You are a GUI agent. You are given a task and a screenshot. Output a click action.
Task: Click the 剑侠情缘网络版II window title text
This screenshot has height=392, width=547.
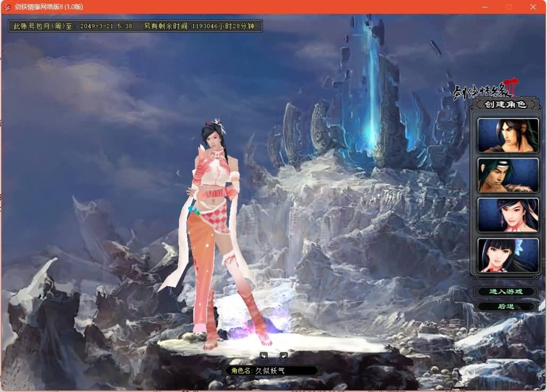tap(49, 7)
